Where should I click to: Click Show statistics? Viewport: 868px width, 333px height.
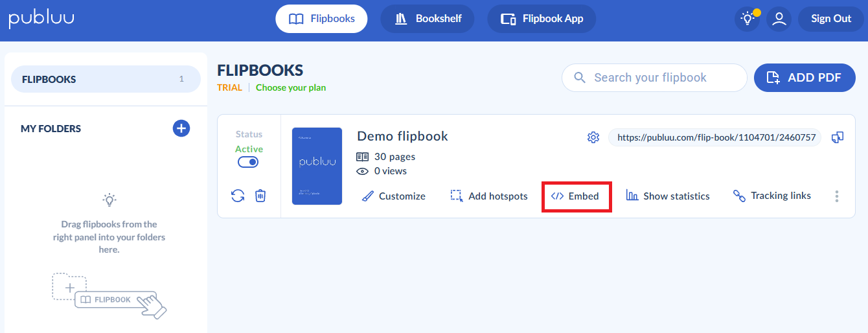click(x=668, y=196)
